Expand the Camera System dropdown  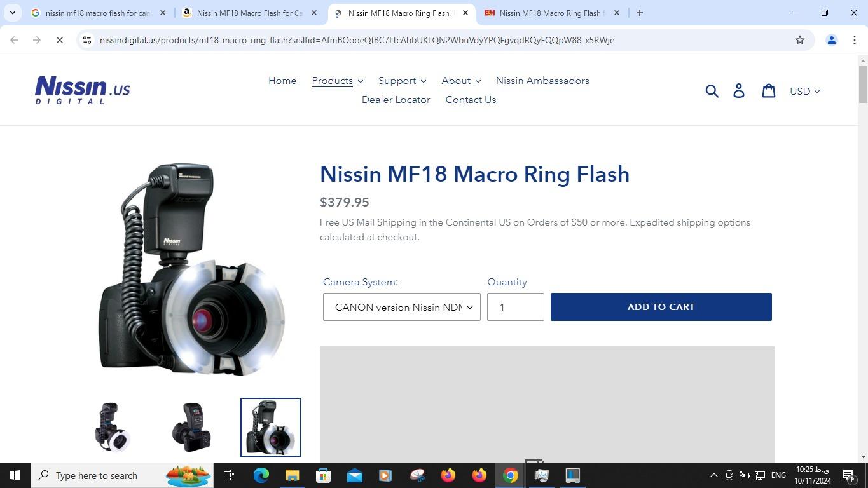pos(401,307)
